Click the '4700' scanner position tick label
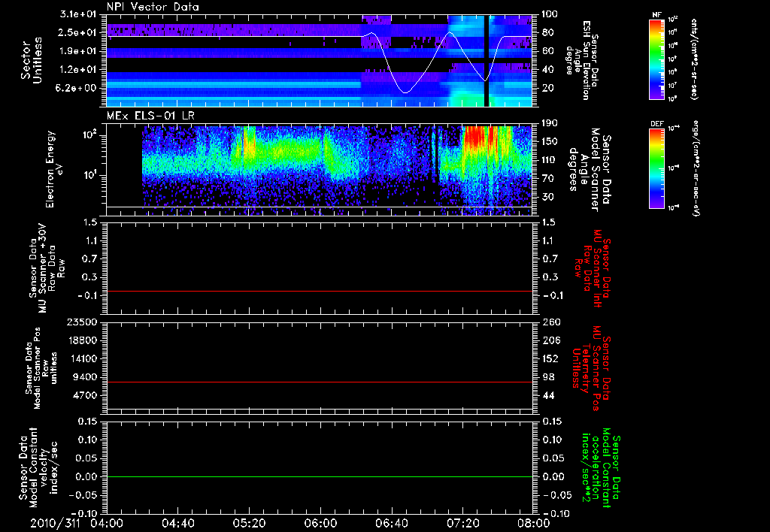 click(86, 395)
